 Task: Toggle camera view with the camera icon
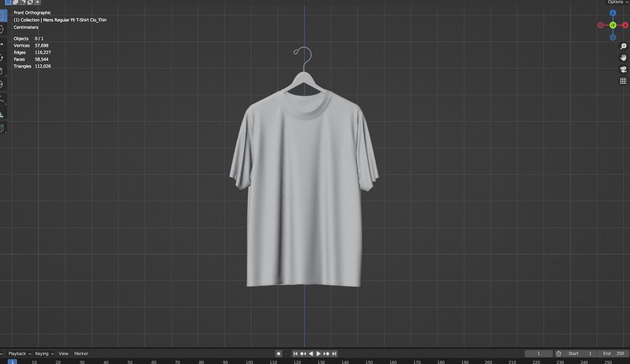(623, 69)
